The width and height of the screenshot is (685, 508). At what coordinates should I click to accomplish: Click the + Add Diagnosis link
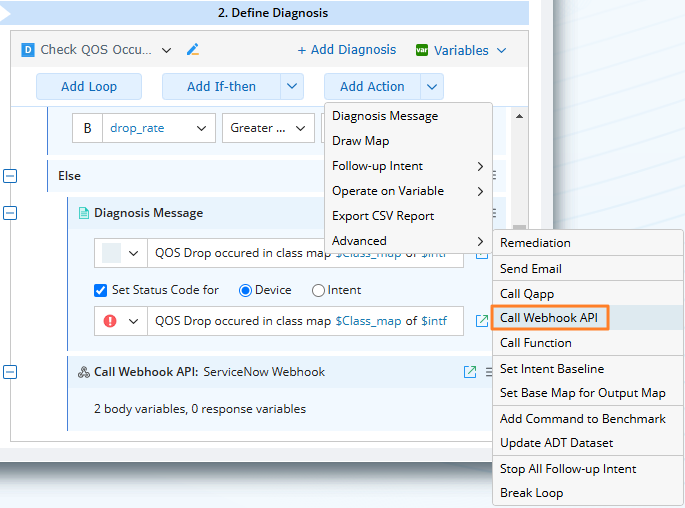[346, 50]
